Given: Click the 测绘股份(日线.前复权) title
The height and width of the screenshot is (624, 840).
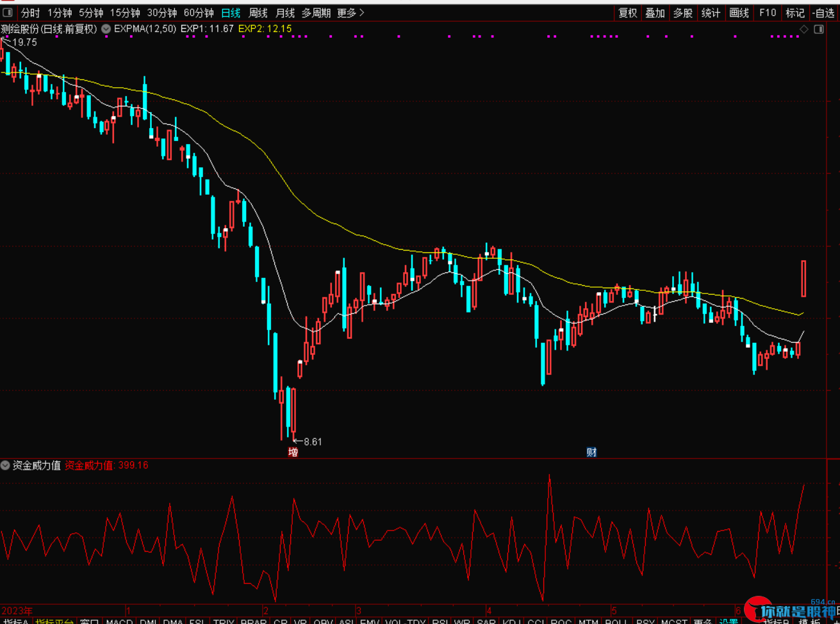Looking at the screenshot, I should point(49,29).
